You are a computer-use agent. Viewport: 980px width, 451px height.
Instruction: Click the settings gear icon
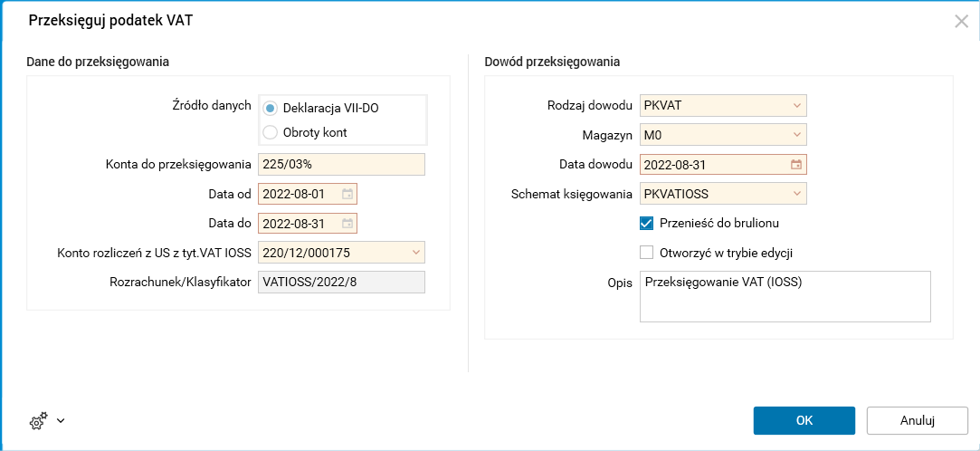[x=38, y=421]
